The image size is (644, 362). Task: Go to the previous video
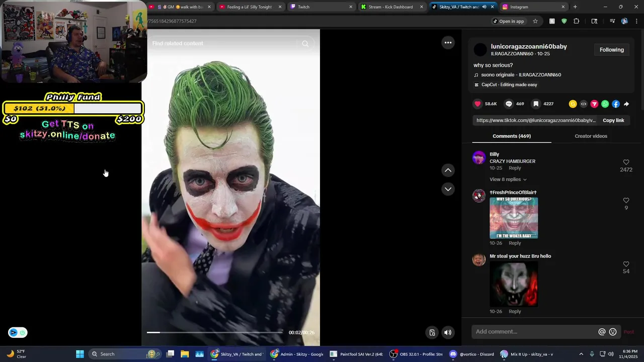[448, 170]
